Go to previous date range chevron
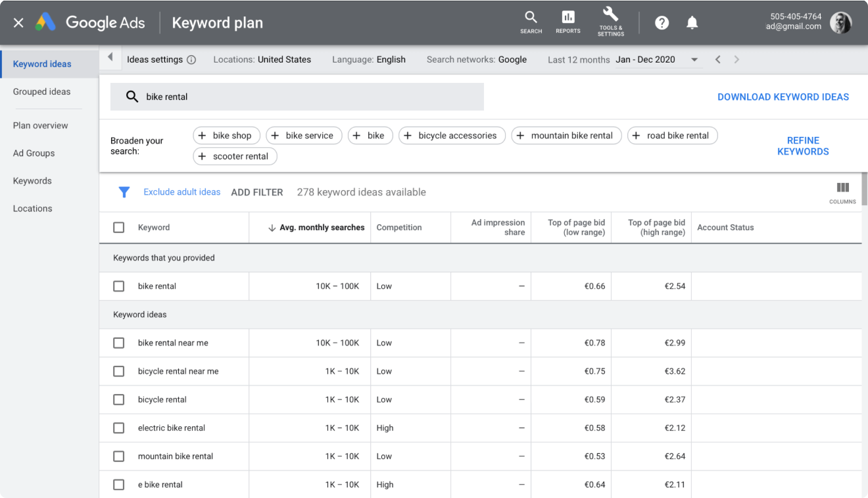Screen dimensions: 868x498 pyautogui.click(x=717, y=60)
